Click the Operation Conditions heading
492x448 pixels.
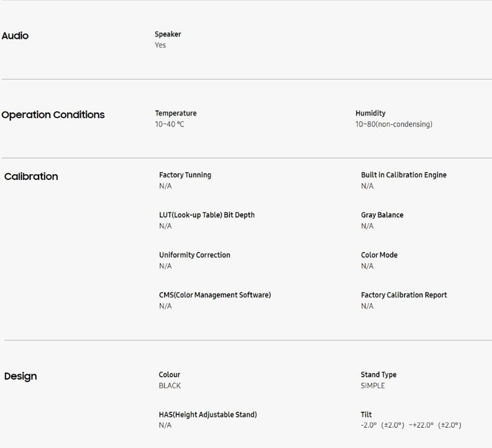pyautogui.click(x=53, y=115)
